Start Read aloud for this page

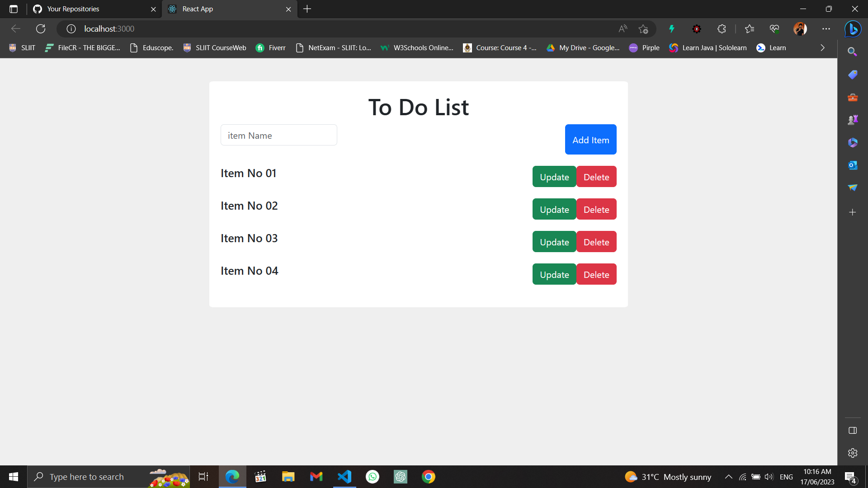click(623, 28)
